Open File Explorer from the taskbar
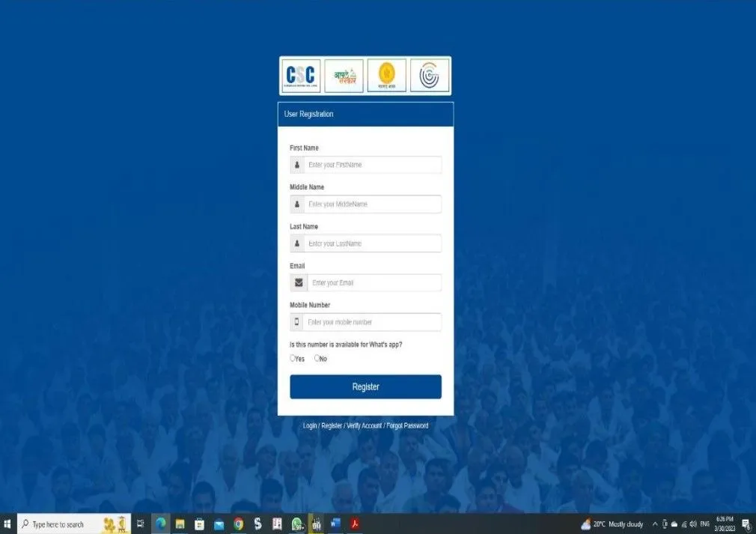Image resolution: width=756 pixels, height=534 pixels. (180, 524)
